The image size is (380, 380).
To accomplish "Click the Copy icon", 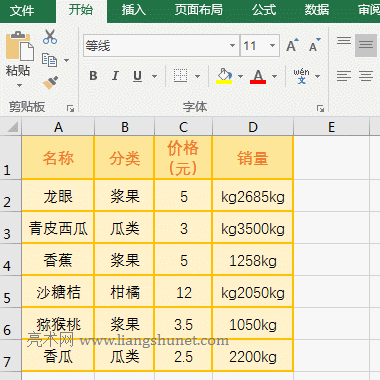I will pos(49,60).
